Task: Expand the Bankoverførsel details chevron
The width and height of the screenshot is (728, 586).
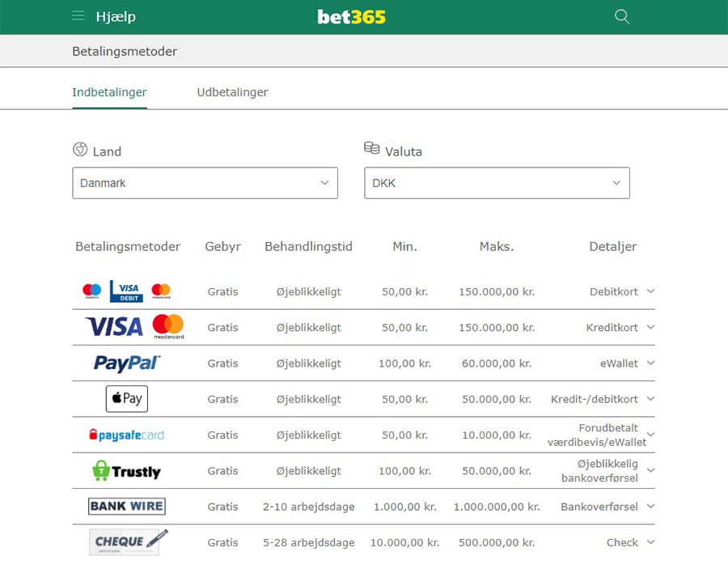Action: pos(651,506)
